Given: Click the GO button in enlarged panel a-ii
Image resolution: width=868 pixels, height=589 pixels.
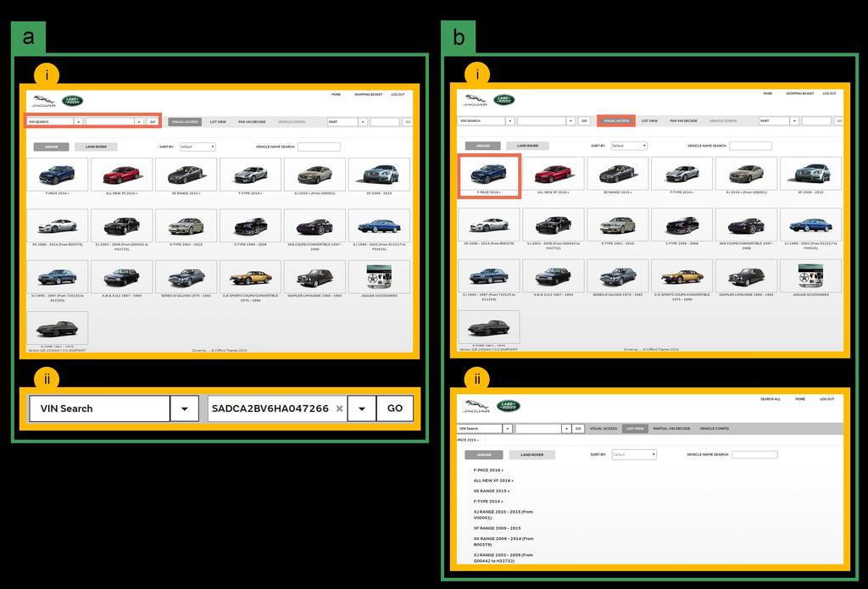Looking at the screenshot, I should pyautogui.click(x=395, y=408).
